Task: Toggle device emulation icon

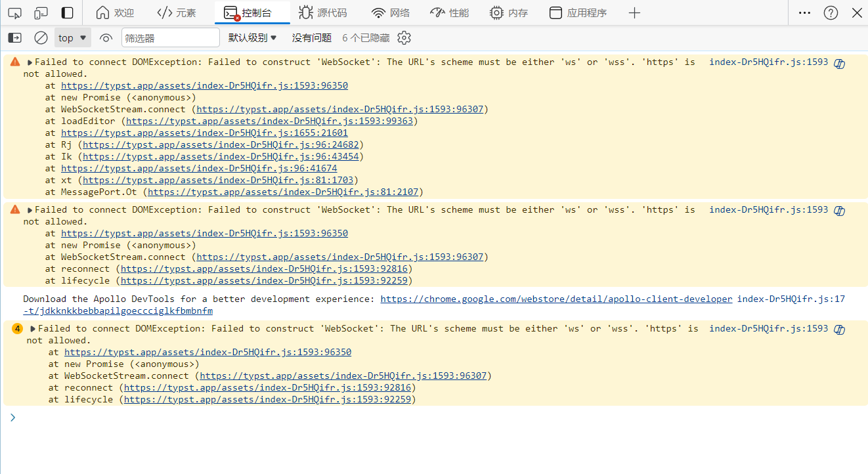Action: point(41,12)
